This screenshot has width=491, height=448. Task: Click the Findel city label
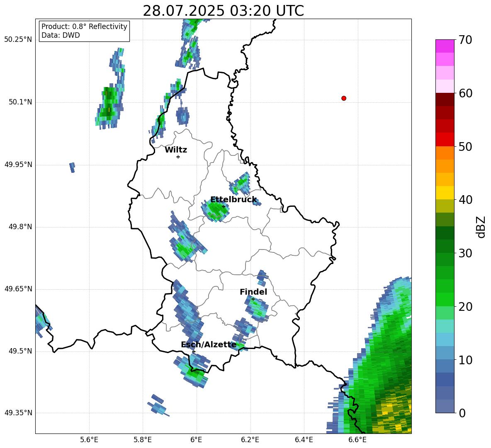pos(253,292)
